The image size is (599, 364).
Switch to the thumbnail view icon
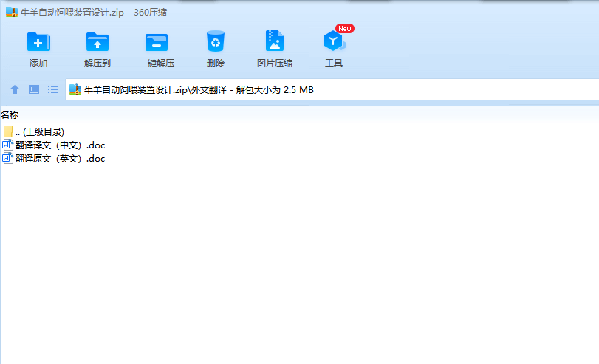(x=34, y=89)
